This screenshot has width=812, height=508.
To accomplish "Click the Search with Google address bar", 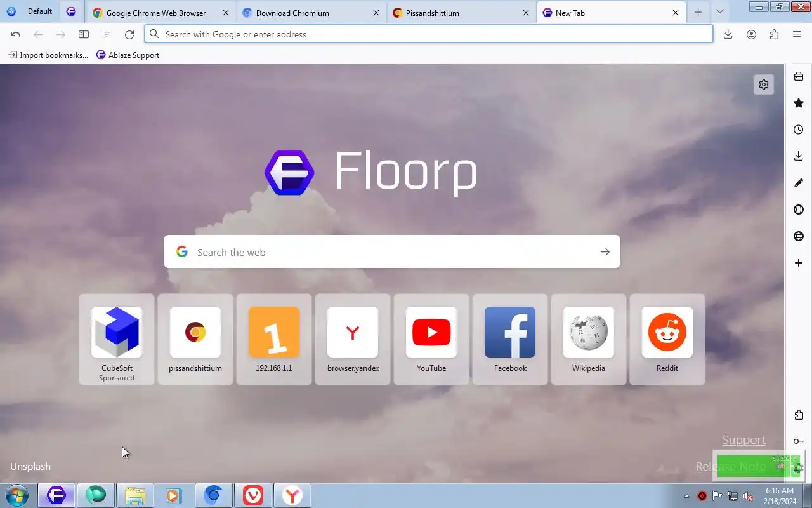I will [x=429, y=34].
